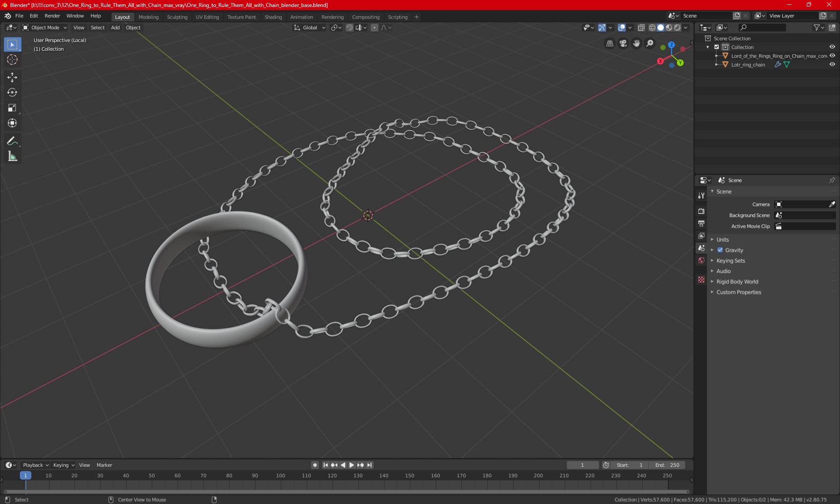
Task: Open Object Mode dropdown
Action: click(45, 28)
